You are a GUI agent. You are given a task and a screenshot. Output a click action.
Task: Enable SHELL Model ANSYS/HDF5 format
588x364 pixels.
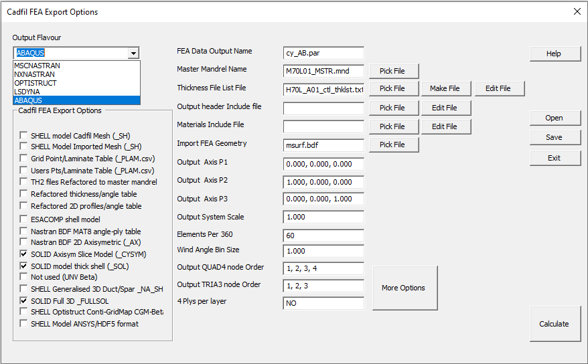click(x=23, y=324)
